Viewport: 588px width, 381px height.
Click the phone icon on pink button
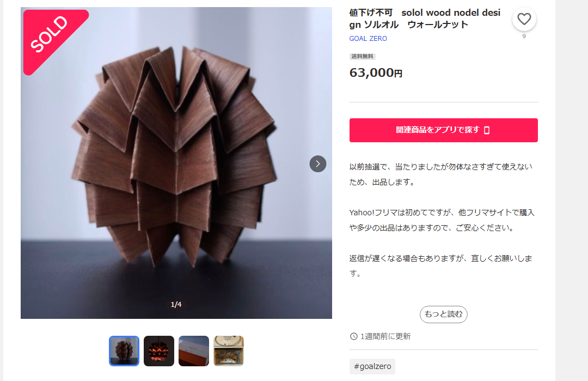(487, 130)
